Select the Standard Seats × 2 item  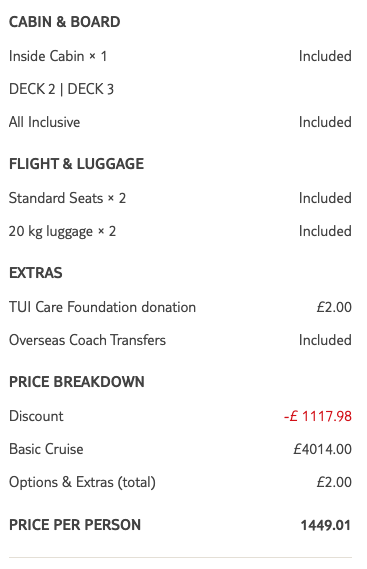(x=68, y=198)
